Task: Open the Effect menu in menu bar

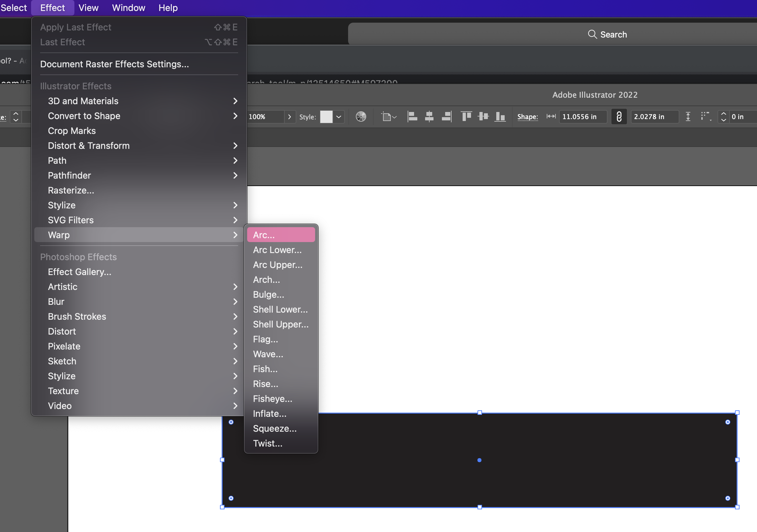Action: click(52, 7)
